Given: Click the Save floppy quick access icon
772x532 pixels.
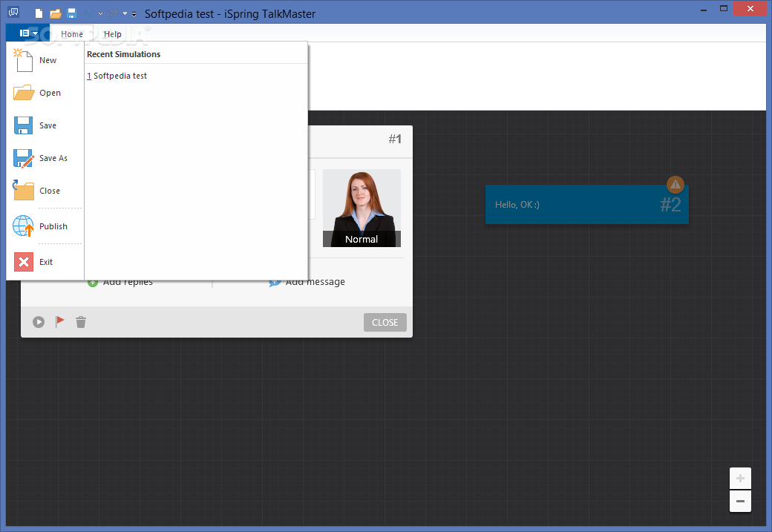Looking at the screenshot, I should tap(72, 13).
